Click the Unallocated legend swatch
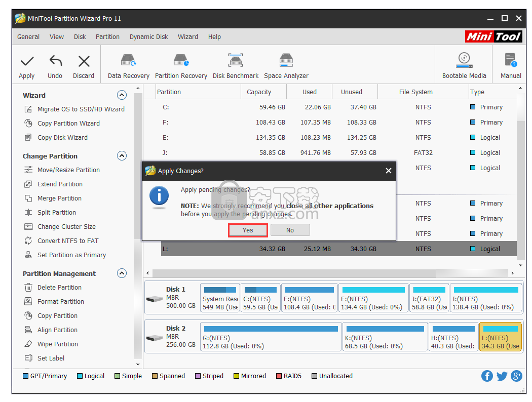Image resolution: width=532 pixels, height=402 pixels. pyautogui.click(x=314, y=376)
